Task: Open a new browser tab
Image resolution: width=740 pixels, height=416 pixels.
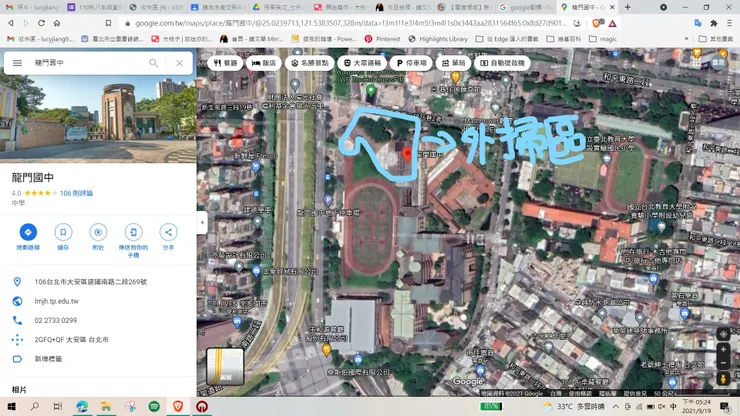Action: click(x=628, y=7)
